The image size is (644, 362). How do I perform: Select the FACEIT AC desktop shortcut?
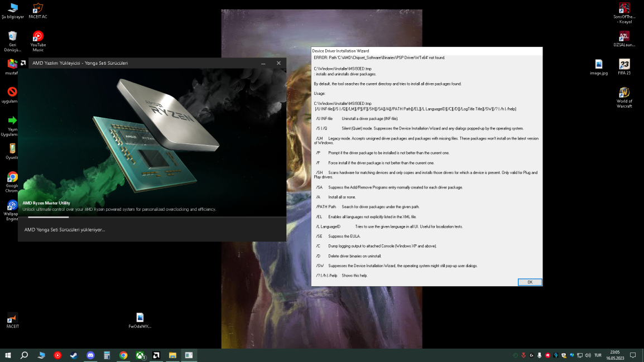click(38, 11)
